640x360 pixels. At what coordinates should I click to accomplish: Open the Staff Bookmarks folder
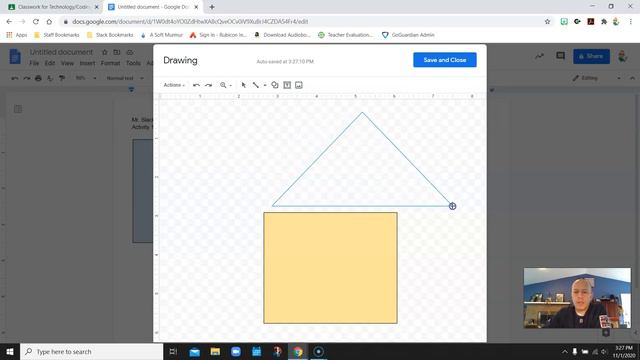57,35
